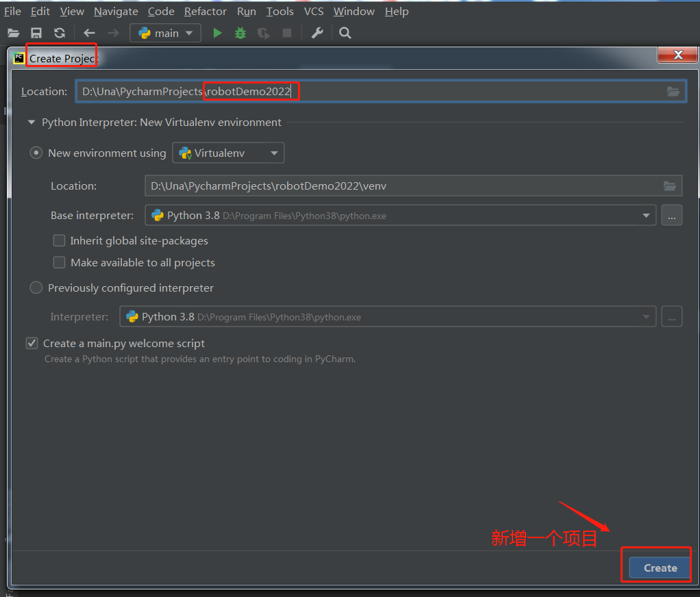Open the Virtualenv environment type dropdown
This screenshot has width=700, height=597.
click(274, 153)
